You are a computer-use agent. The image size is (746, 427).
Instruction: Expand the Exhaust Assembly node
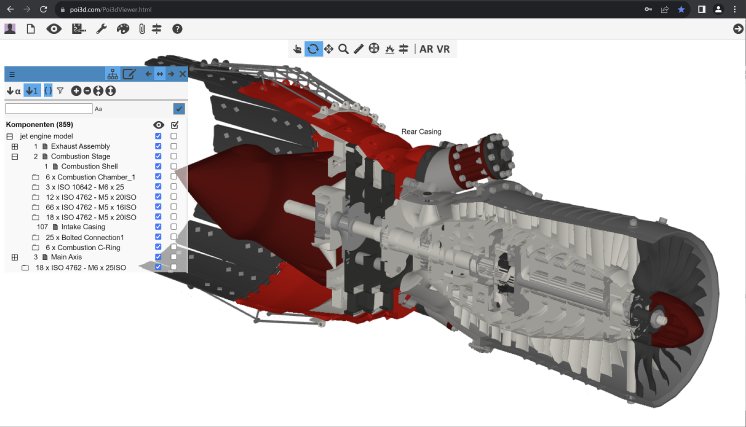15,146
